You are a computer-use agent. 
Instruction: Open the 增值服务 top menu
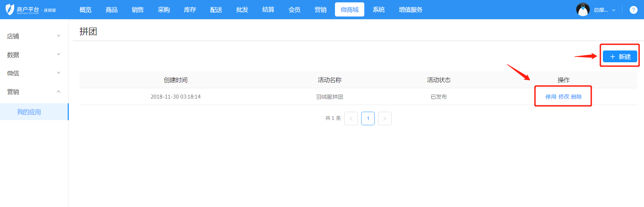410,10
